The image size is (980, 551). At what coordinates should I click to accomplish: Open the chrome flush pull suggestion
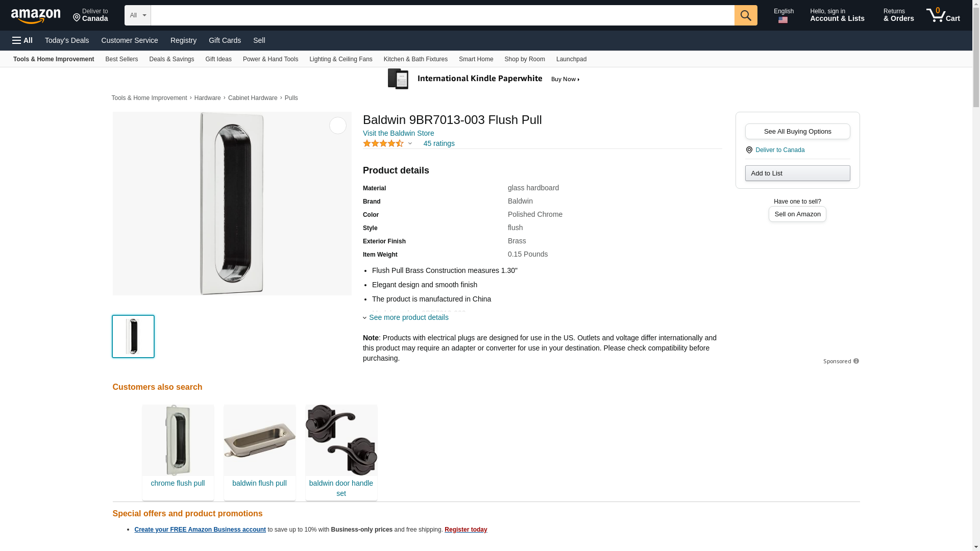[178, 452]
